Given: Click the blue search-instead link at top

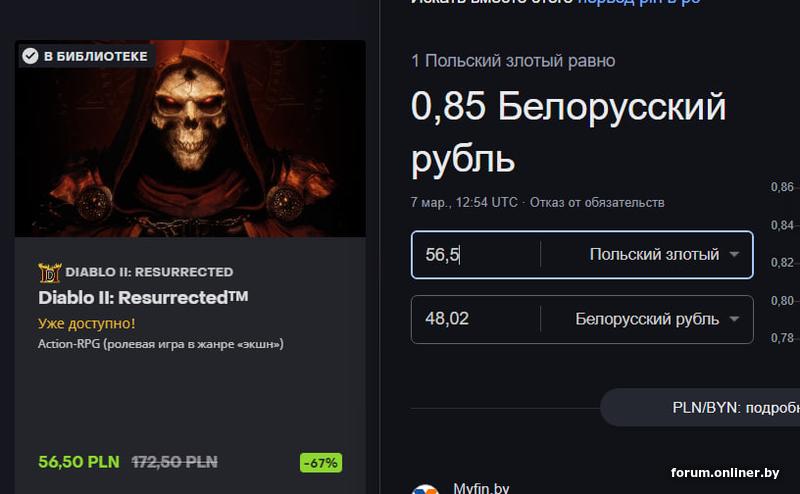Looking at the screenshot, I should pos(639,2).
